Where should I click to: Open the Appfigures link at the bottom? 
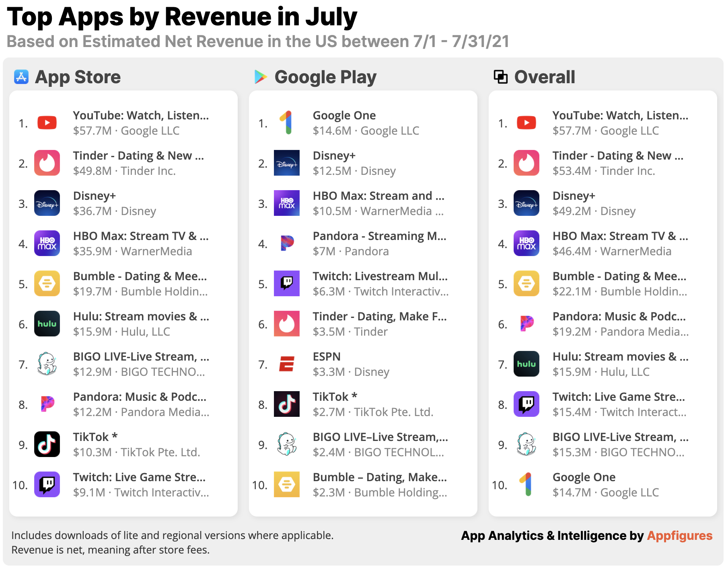[x=680, y=536]
